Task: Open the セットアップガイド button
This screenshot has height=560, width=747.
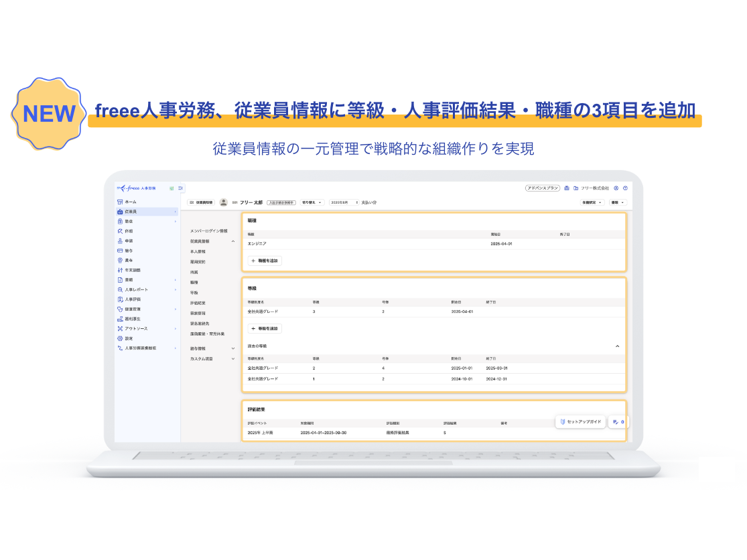Action: point(580,422)
